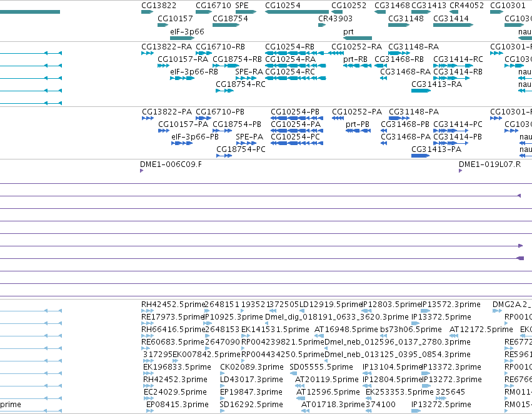Select the CG18754 gene label
532x414 pixels.
(231, 18)
